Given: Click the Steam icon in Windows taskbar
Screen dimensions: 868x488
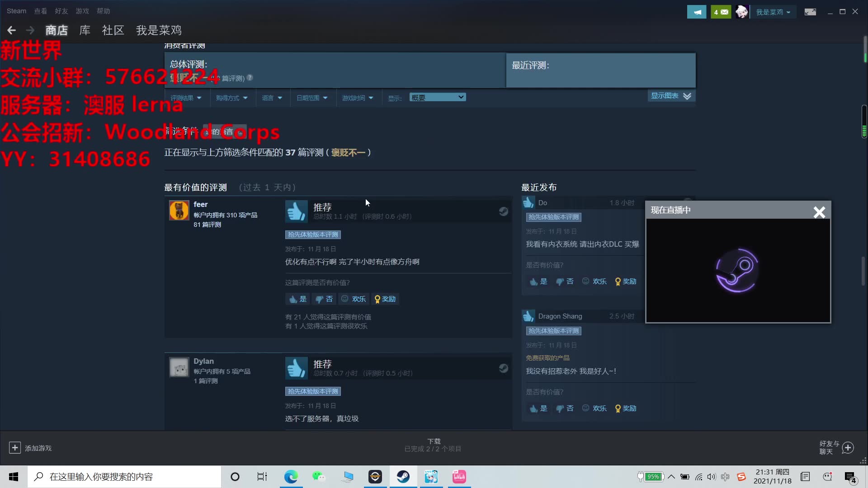Looking at the screenshot, I should click(403, 477).
